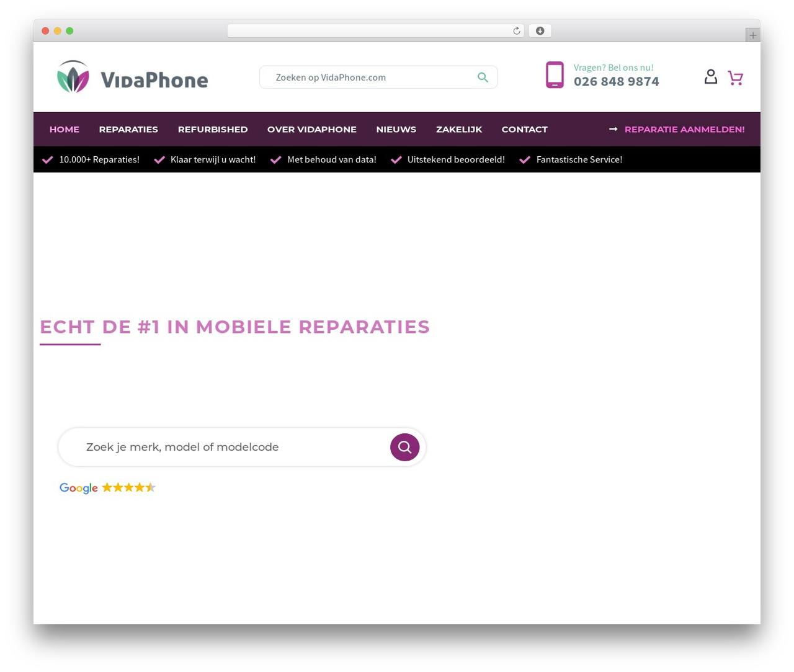Image resolution: width=794 pixels, height=672 pixels.
Task: Open the Reparaties menu
Action: 128,130
